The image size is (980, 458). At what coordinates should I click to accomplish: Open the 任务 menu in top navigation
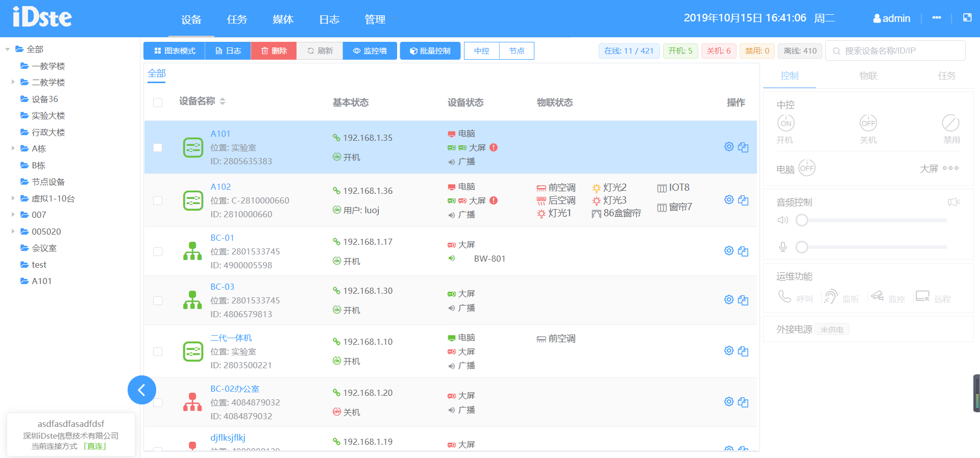pos(237,19)
